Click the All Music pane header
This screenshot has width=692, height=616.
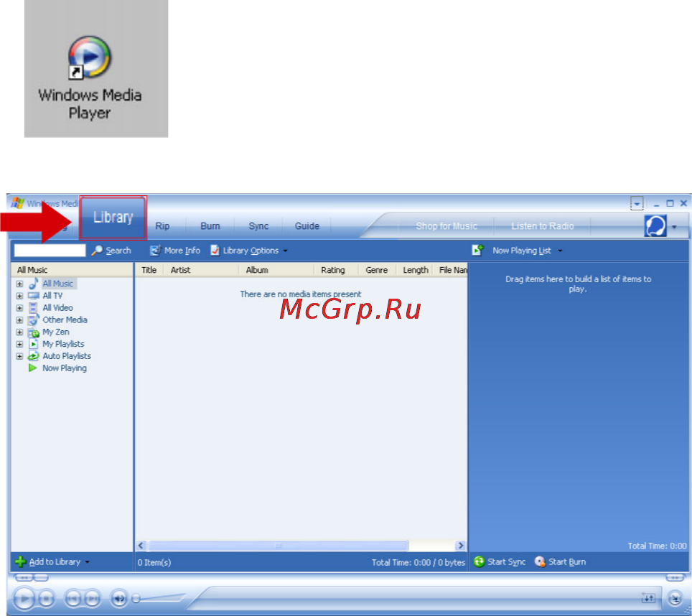(x=72, y=270)
